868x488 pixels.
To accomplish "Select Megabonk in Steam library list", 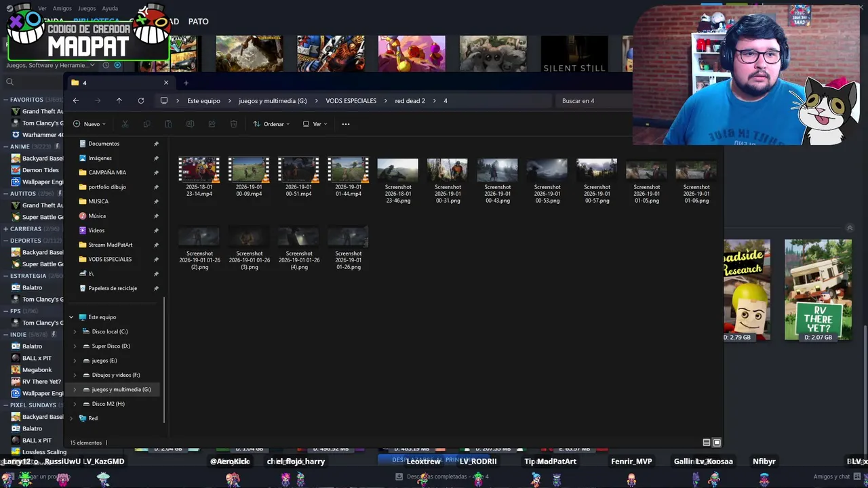I will pyautogui.click(x=37, y=369).
